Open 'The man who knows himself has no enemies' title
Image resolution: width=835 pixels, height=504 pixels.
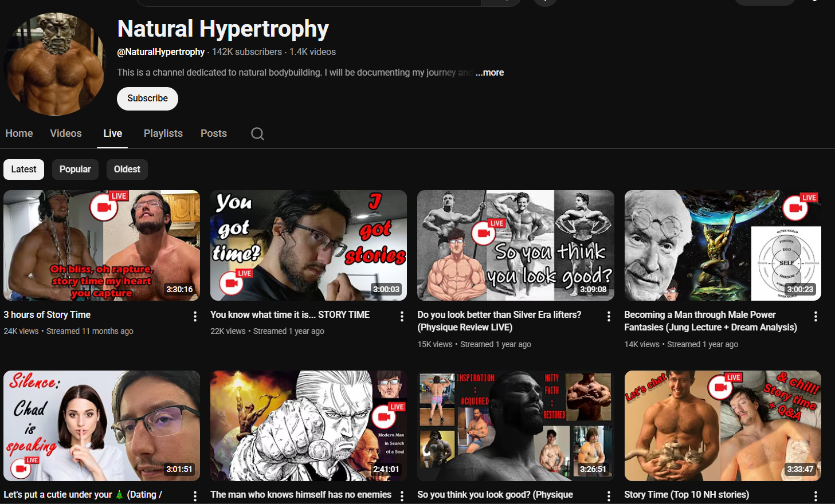coord(301,494)
